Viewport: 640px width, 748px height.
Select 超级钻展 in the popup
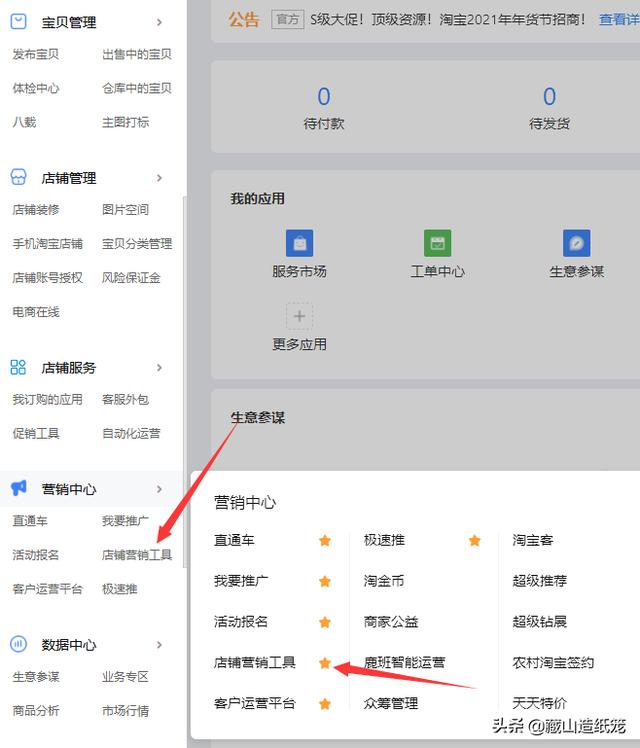point(539,622)
